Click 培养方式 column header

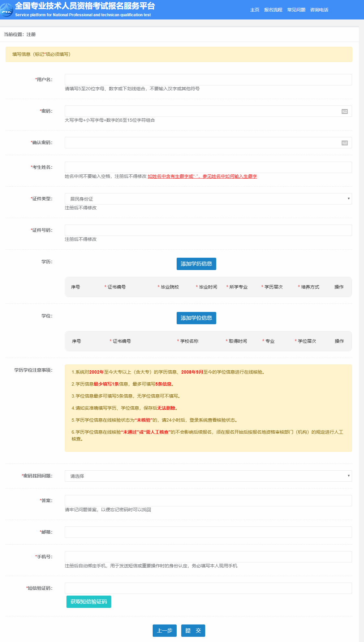[309, 287]
